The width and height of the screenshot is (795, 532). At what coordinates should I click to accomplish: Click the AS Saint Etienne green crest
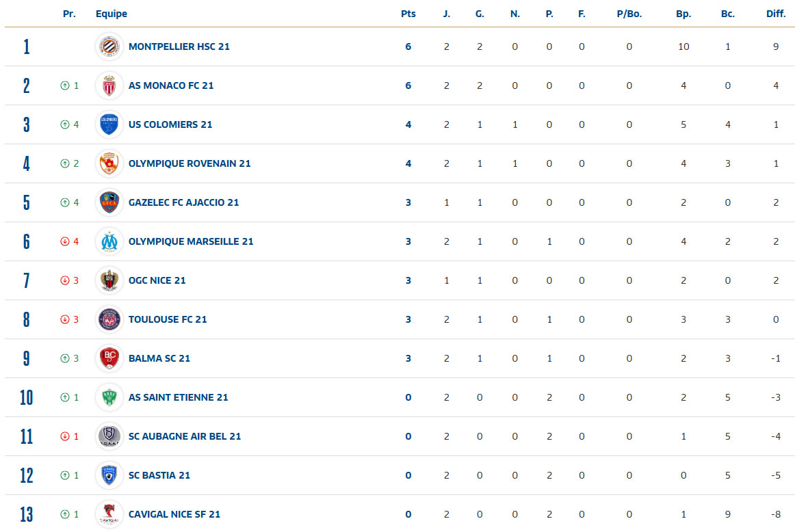(109, 397)
